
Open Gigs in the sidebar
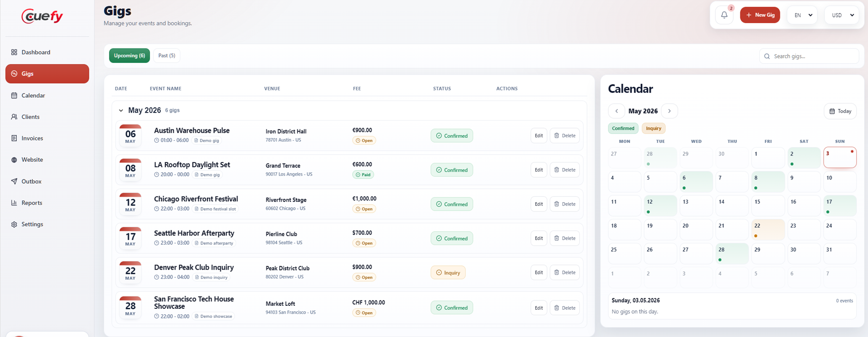point(47,74)
